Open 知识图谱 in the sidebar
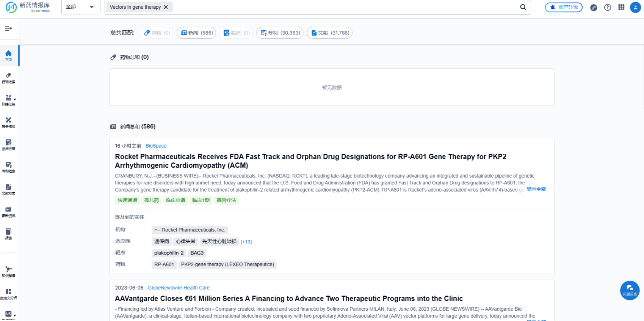The height and width of the screenshot is (321, 644). 8,272
